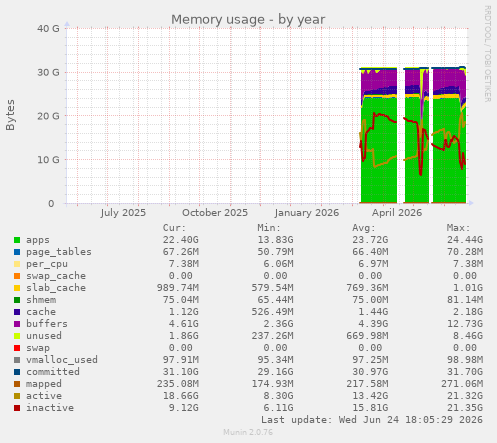The height and width of the screenshot is (443, 497).
Task: Click the per_cpu legend swatch
Action: click(17, 264)
